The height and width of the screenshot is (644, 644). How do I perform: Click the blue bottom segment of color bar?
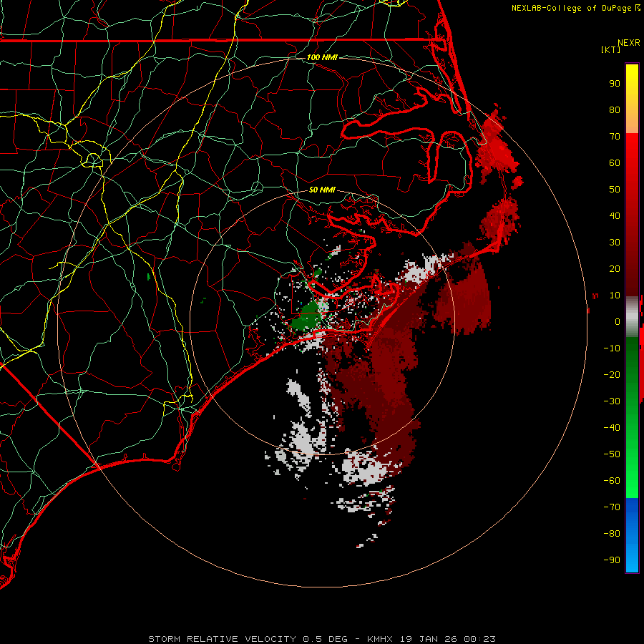pos(632,535)
